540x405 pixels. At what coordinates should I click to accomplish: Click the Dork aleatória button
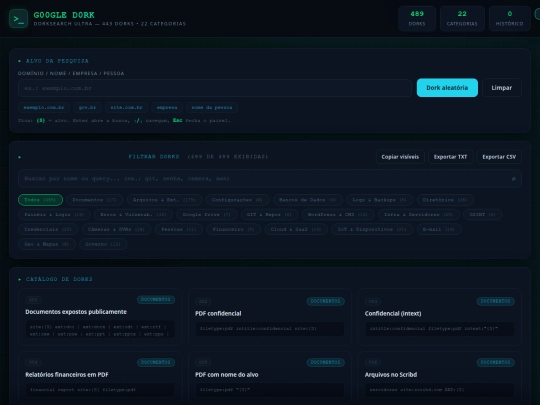tap(447, 88)
